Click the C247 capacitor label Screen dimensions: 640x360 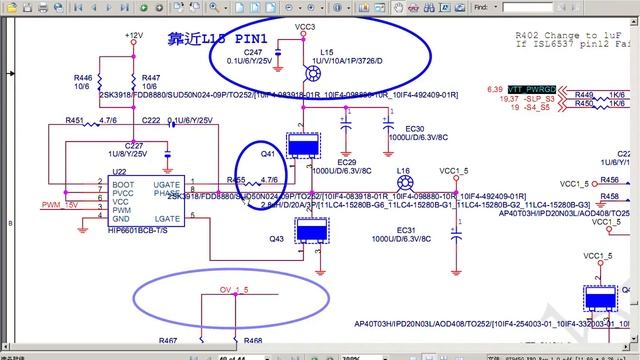253,52
